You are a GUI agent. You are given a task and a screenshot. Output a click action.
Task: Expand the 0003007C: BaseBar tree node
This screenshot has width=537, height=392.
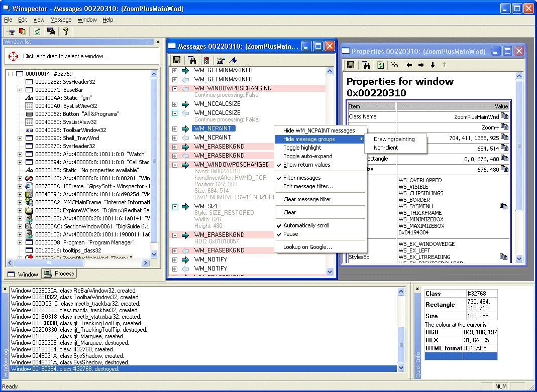[20, 90]
